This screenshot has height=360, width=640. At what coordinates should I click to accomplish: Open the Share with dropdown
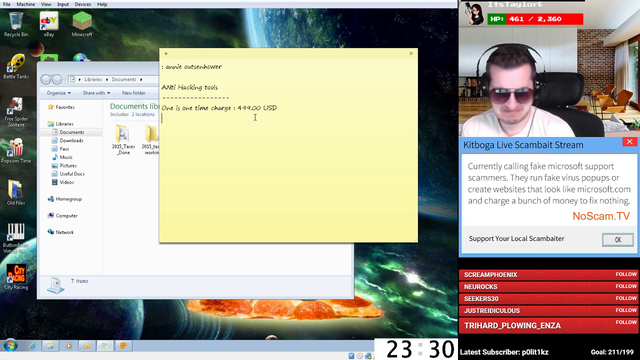pyautogui.click(x=96, y=93)
